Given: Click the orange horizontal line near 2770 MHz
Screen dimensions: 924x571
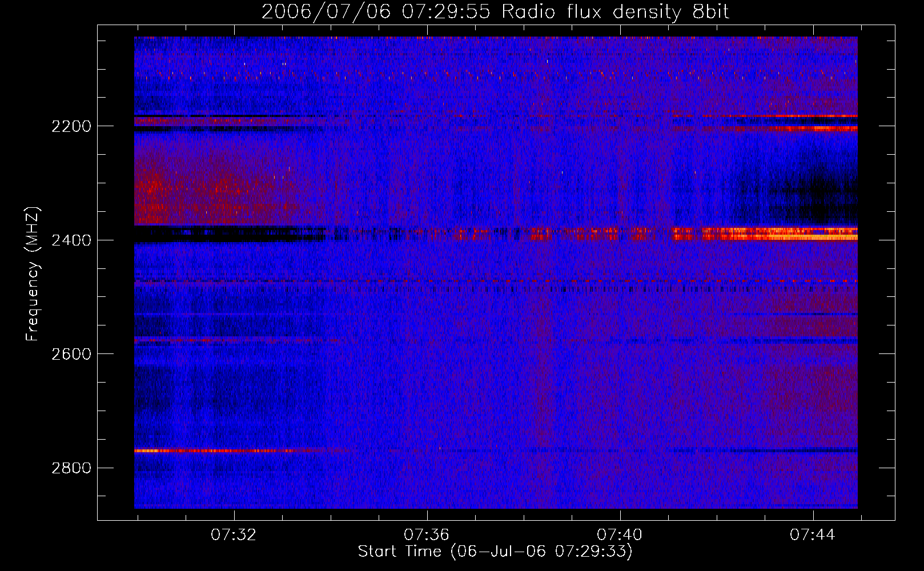Looking at the screenshot, I should 223,451.
